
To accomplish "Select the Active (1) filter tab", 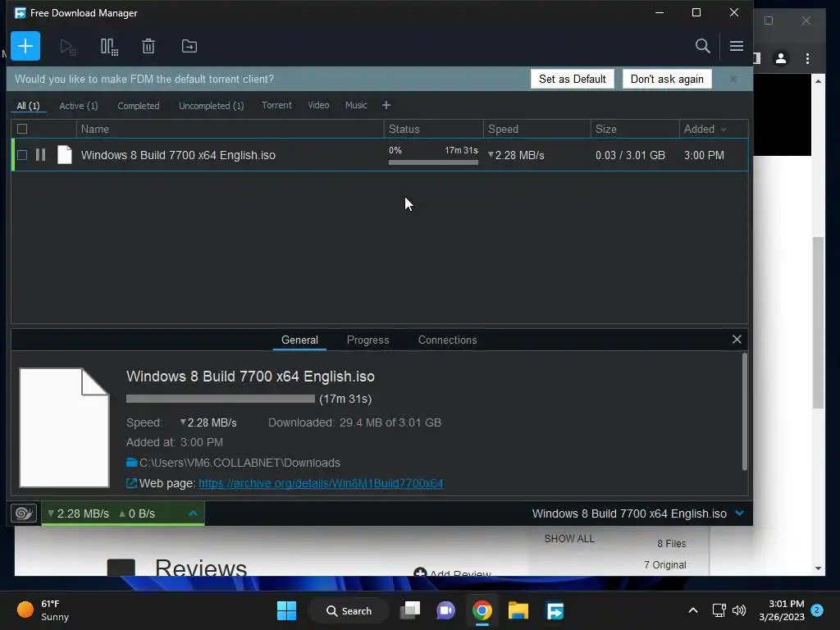I will [78, 106].
